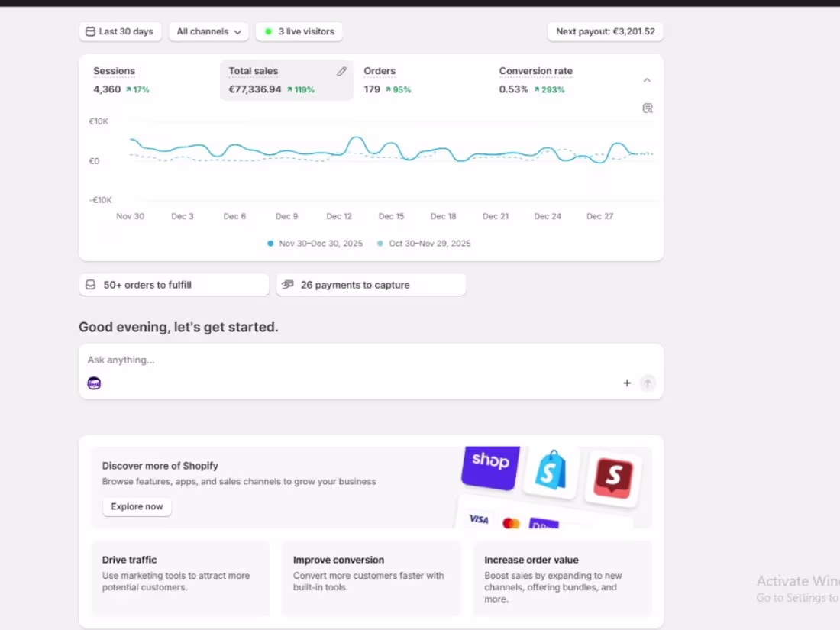Open the report view icon beside the chart
Screen dimensions: 840x630
[648, 108]
